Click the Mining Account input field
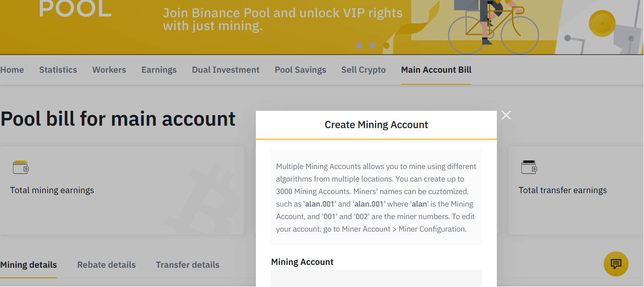Viewport: 644px width, 287px height. tap(376, 278)
